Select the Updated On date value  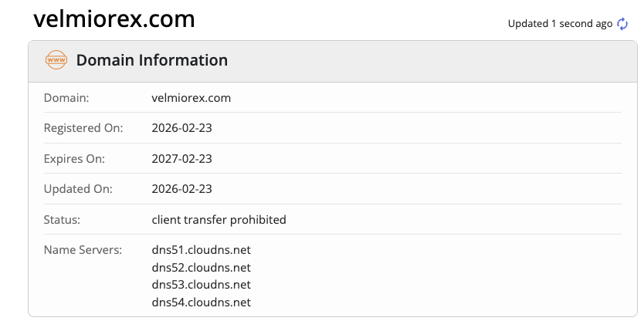point(181,189)
